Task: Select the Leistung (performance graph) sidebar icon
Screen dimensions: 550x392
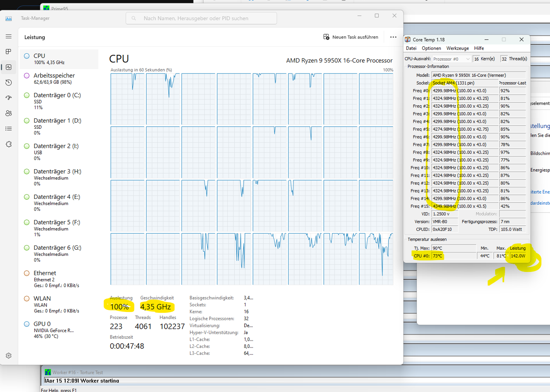Action: click(x=8, y=67)
